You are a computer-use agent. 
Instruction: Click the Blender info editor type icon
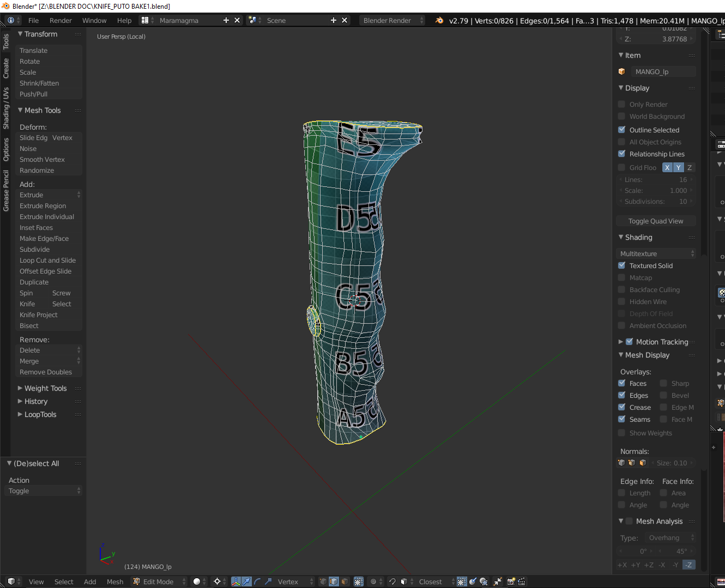10,20
